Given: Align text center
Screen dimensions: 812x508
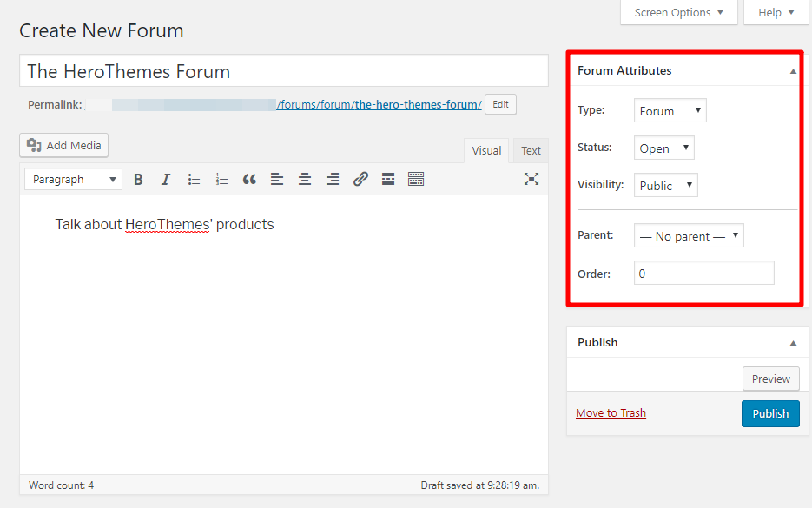Looking at the screenshot, I should pyautogui.click(x=305, y=179).
